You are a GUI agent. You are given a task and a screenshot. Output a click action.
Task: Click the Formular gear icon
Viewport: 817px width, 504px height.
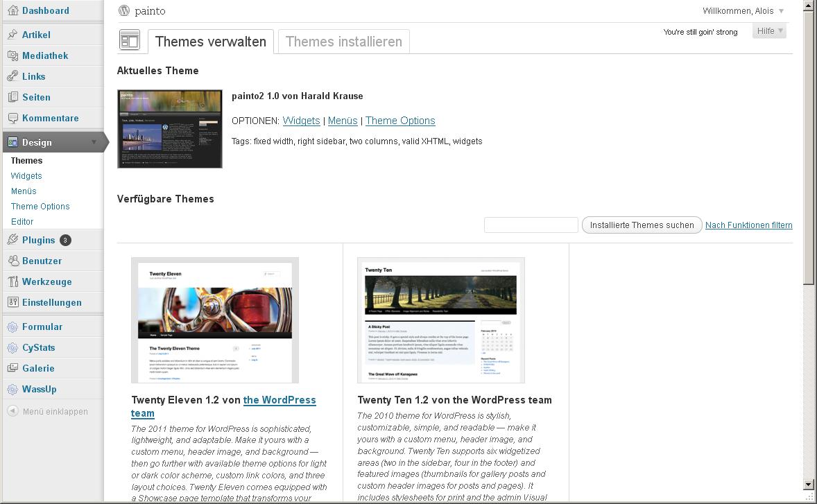tap(12, 327)
